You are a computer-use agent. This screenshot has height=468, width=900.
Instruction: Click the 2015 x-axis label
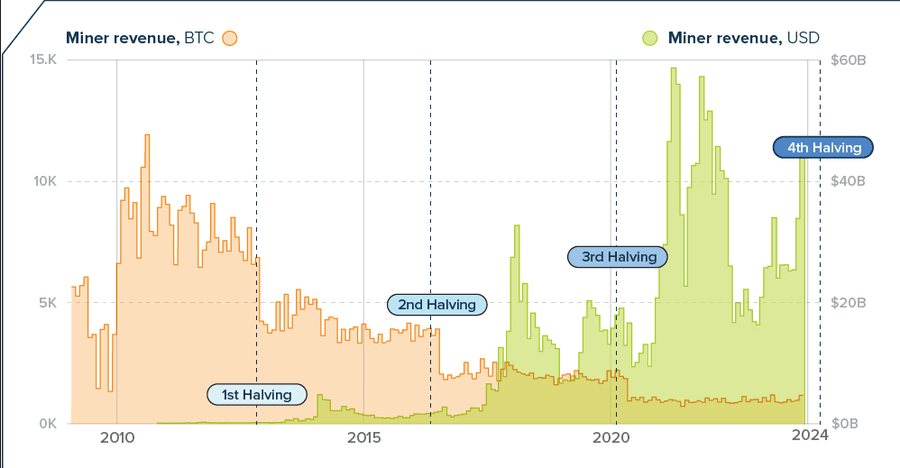pyautogui.click(x=363, y=437)
